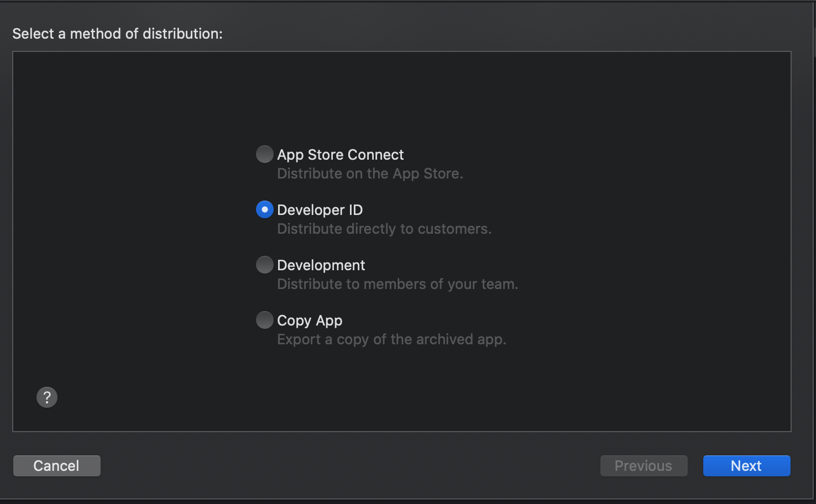Click 'Distribute on the App Store.' description
The width and height of the screenshot is (816, 504).
(370, 174)
